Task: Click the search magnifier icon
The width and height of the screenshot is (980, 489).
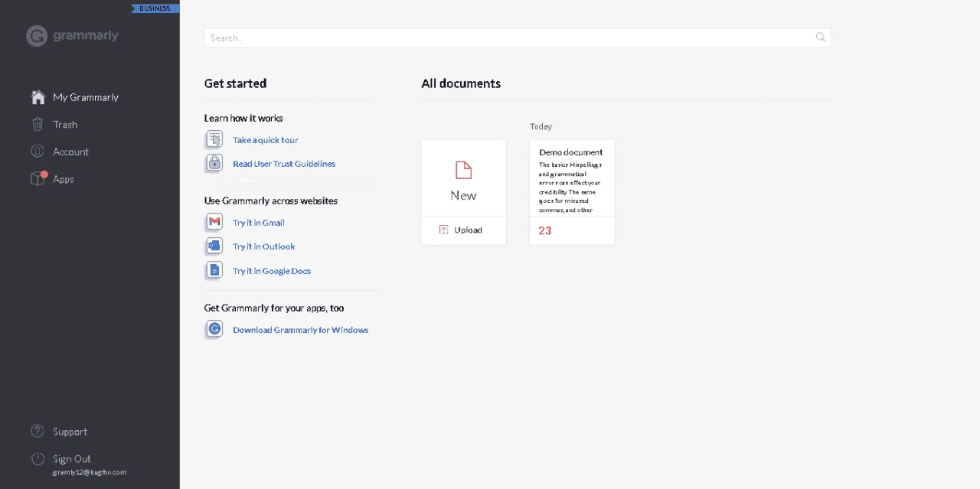Action: coord(821,37)
